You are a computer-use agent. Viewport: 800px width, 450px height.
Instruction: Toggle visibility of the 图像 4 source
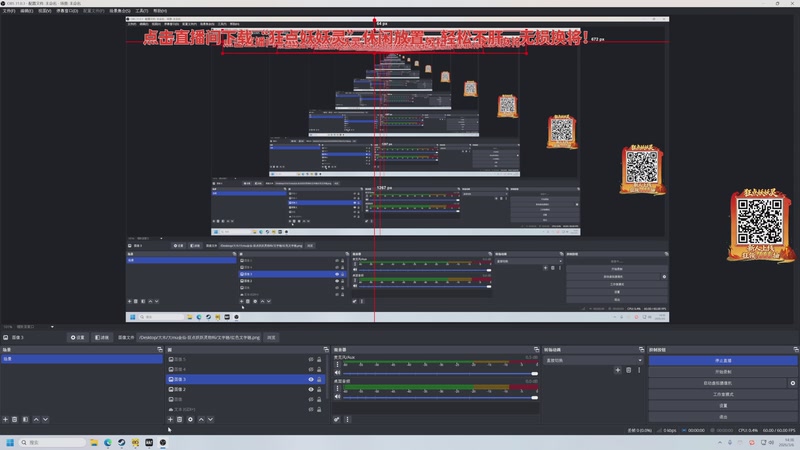pyautogui.click(x=311, y=369)
